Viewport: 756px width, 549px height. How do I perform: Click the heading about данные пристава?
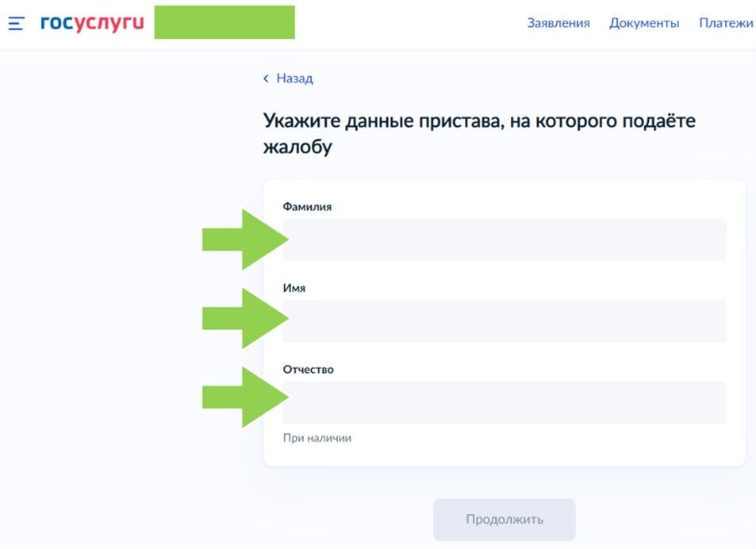tap(479, 134)
